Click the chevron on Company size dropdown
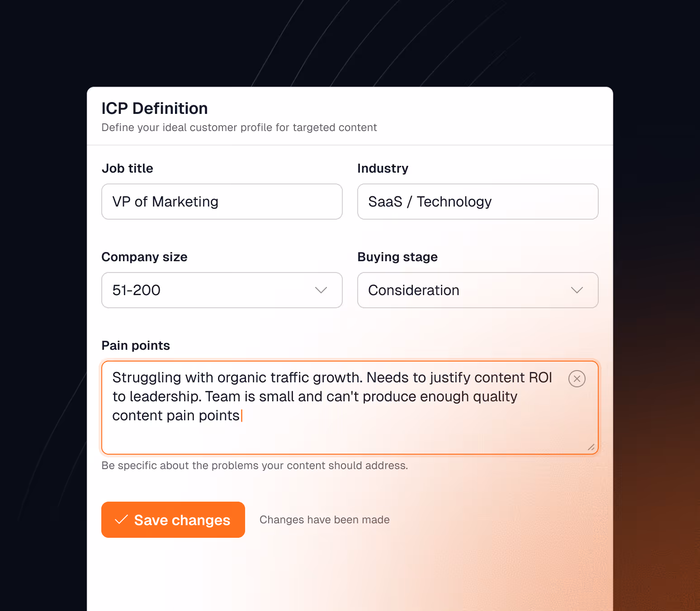This screenshot has height=611, width=700. point(321,290)
